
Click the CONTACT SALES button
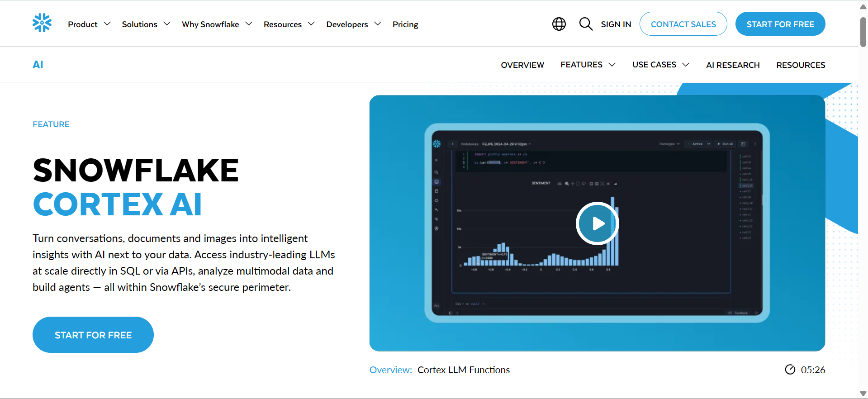pos(683,24)
